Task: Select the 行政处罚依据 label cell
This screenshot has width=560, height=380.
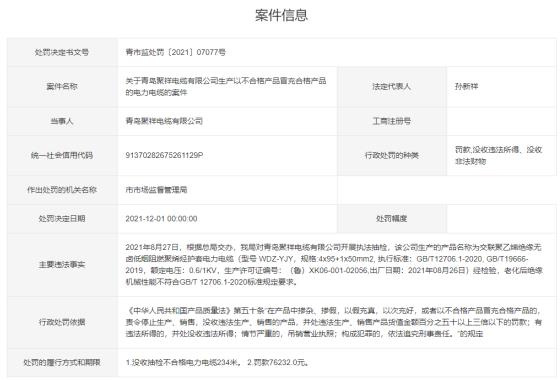Action: pos(62,322)
